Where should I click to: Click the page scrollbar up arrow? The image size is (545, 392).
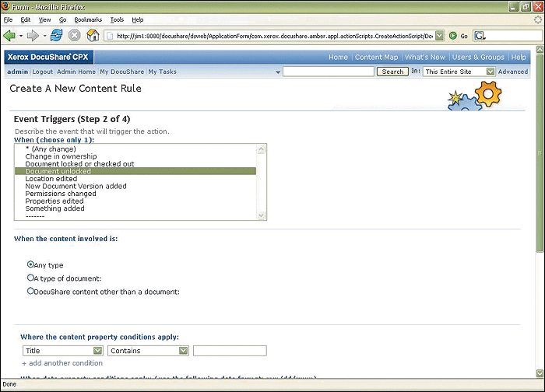[x=540, y=49]
